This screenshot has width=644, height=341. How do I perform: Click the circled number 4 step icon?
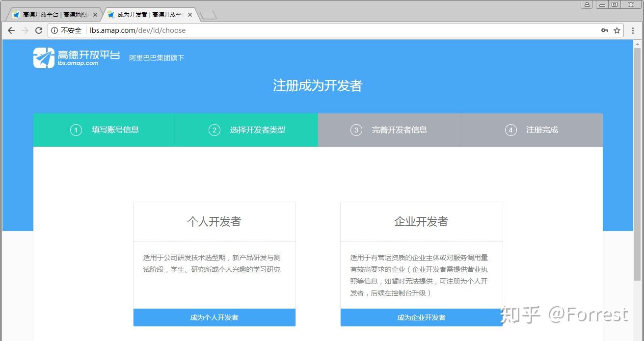point(511,130)
